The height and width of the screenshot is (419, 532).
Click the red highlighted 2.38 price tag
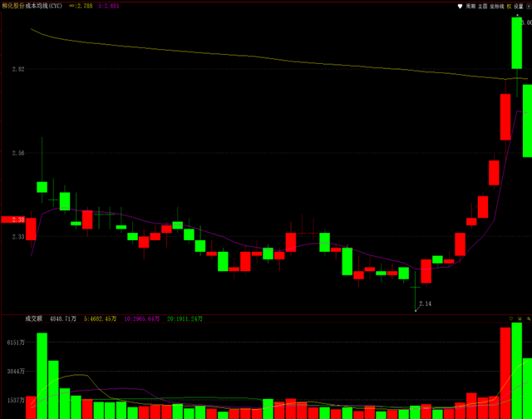(x=13, y=219)
